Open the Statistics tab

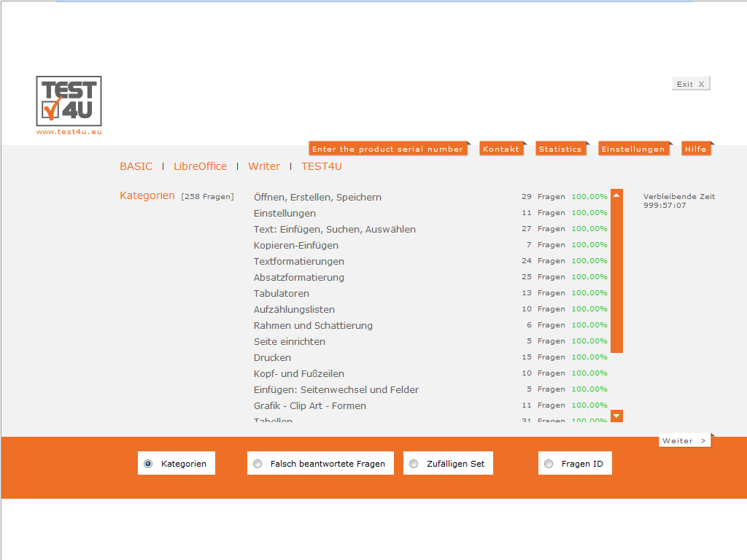tap(560, 149)
